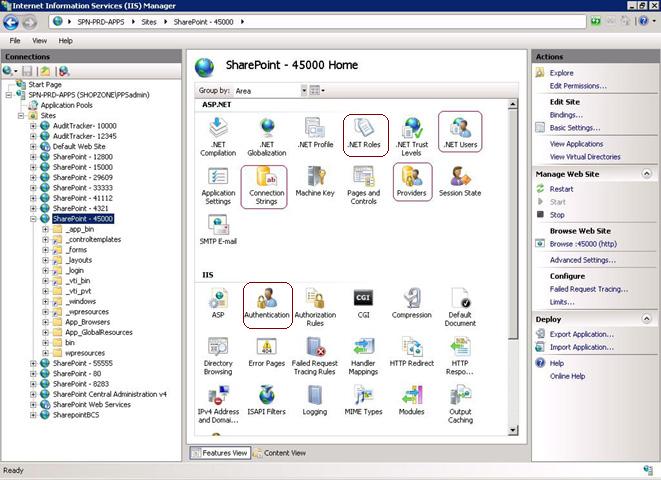Open Advanced Settings link

click(583, 260)
